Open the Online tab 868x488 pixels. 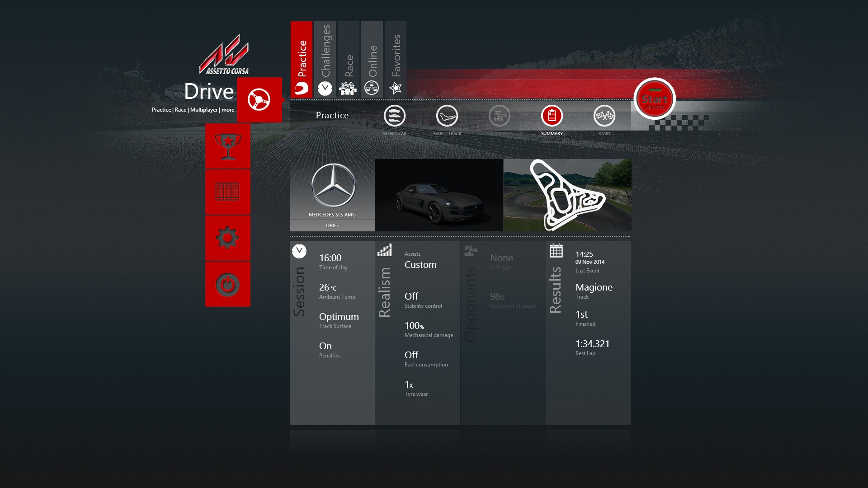372,60
